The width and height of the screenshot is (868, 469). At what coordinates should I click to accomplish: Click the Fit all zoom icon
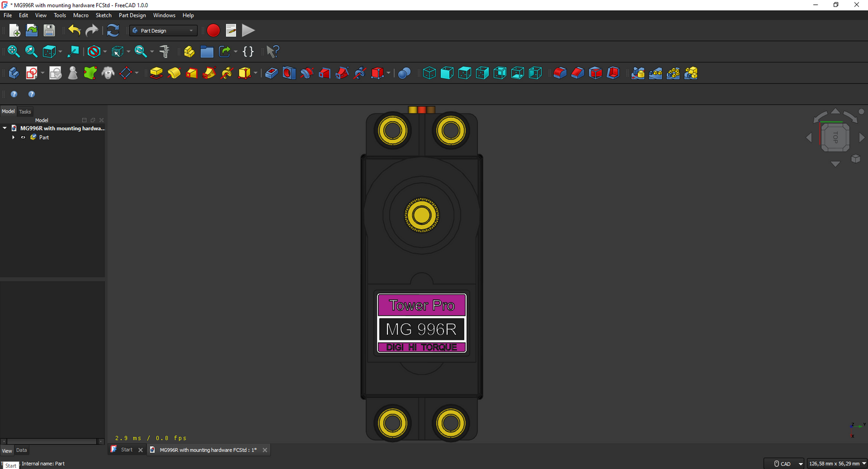(x=13, y=52)
